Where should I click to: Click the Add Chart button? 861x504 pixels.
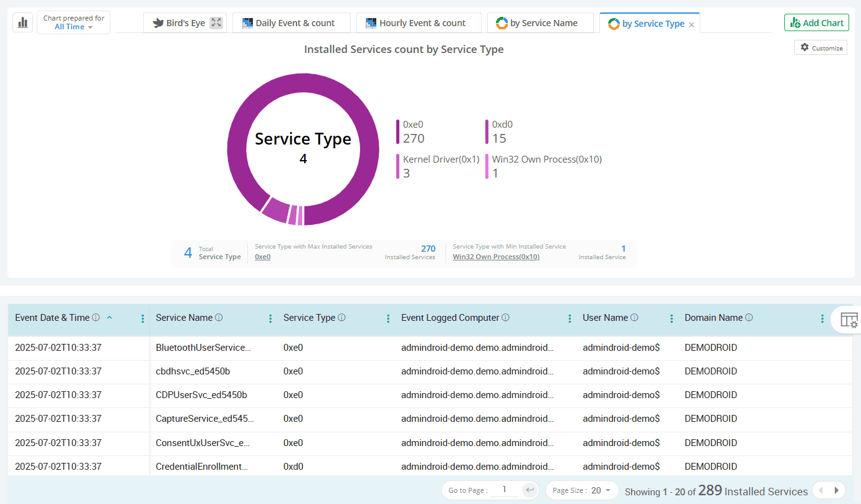[x=816, y=23]
